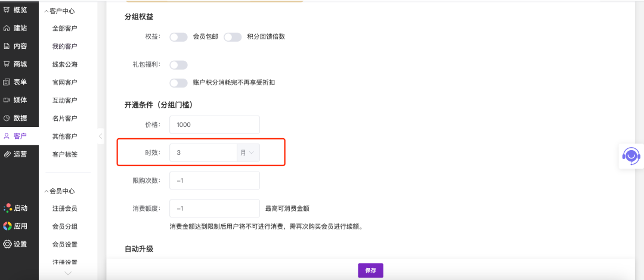Click the 设置 gear icon
Screen dimensions: 644x280
point(7,244)
